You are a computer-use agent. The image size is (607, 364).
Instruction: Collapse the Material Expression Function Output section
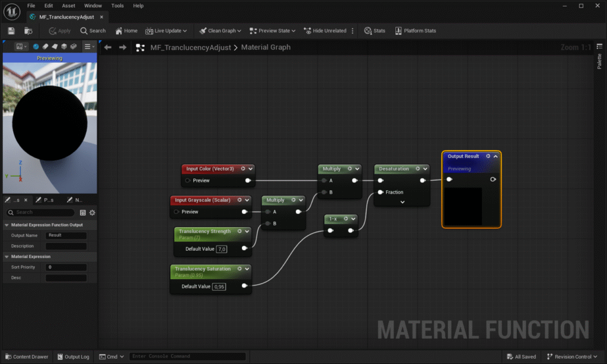point(7,225)
